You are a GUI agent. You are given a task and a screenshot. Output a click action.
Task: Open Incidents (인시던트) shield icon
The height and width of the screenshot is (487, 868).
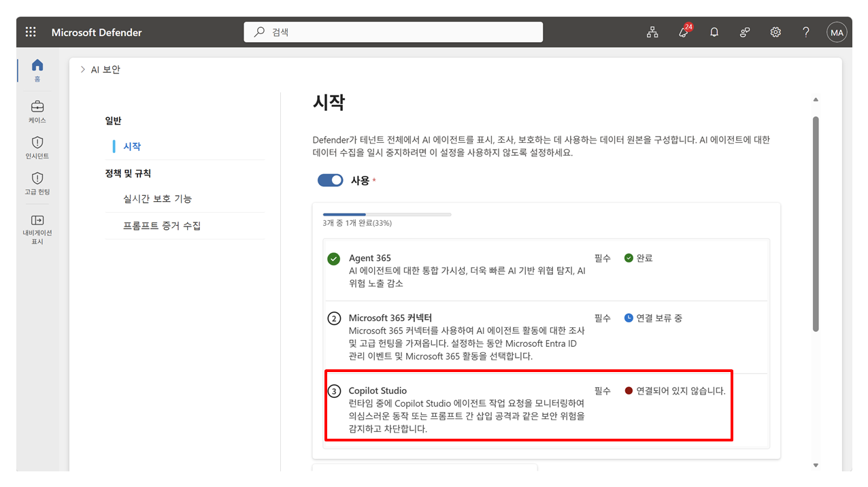(37, 148)
